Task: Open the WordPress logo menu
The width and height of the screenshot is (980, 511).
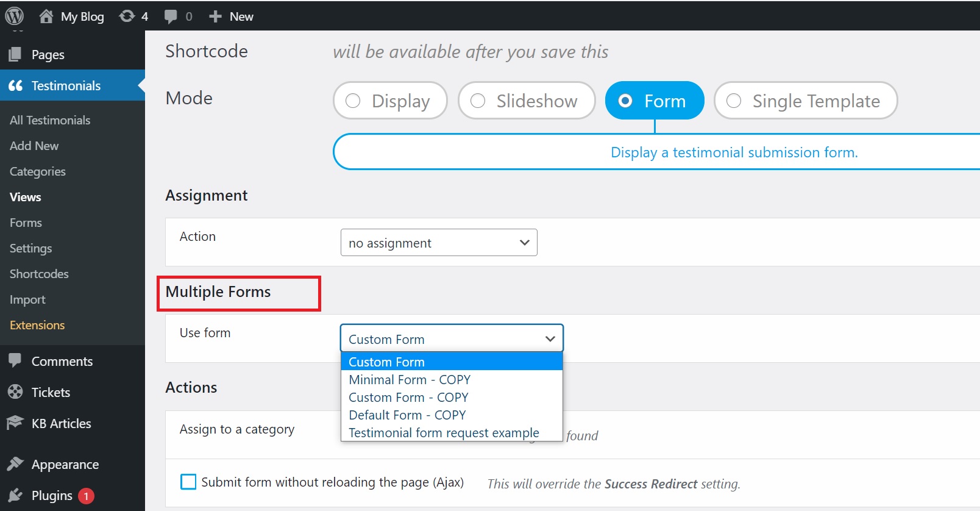Action: 14,16
